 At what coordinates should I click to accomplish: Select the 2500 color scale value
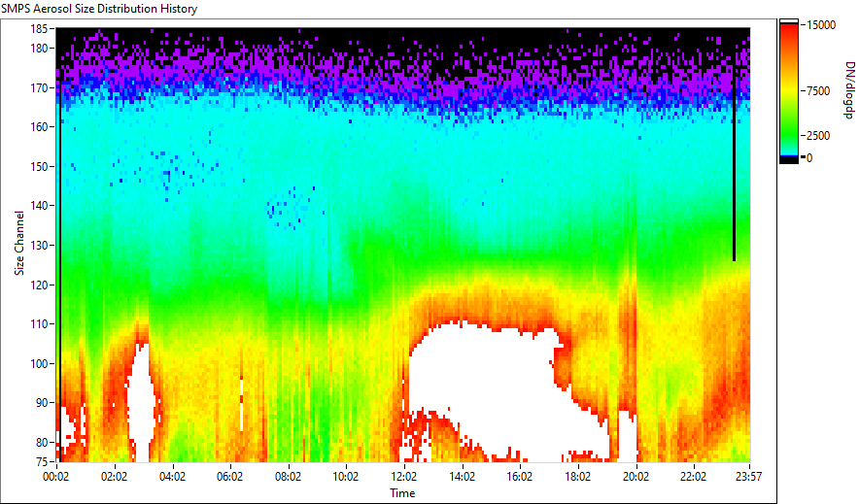pyautogui.click(x=819, y=135)
